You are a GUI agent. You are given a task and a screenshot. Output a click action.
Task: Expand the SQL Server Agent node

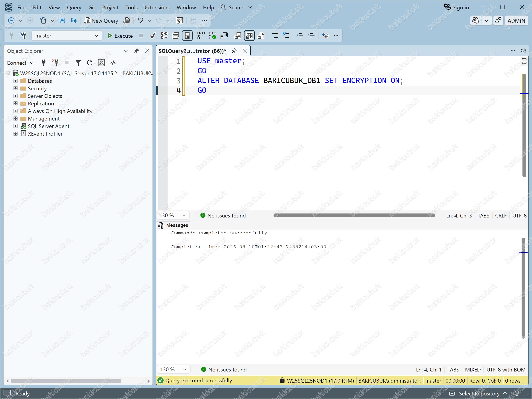point(15,126)
